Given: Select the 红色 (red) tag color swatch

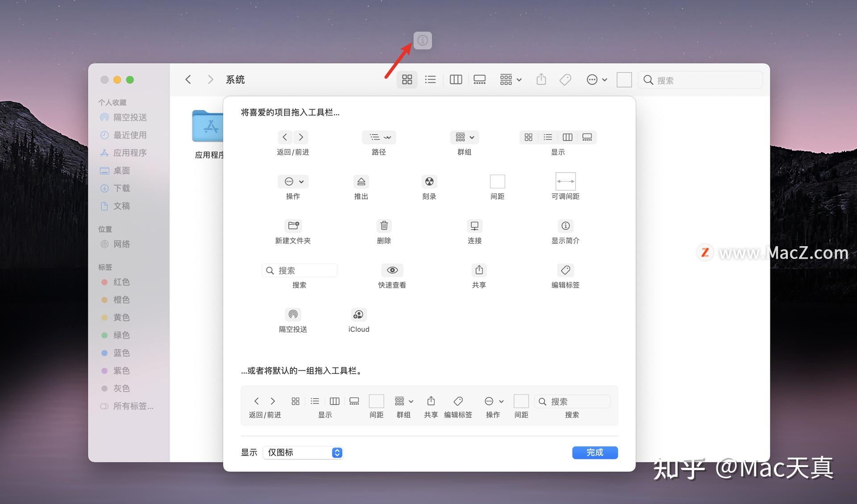Looking at the screenshot, I should click(x=121, y=282).
